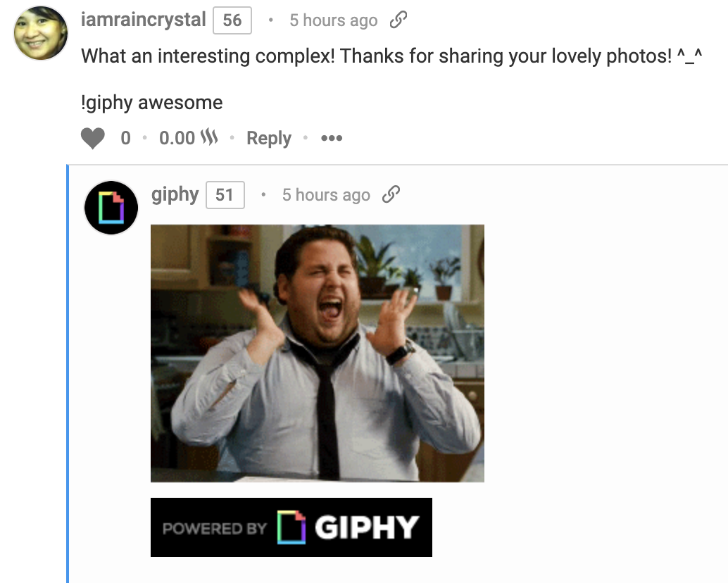Open the laughing man GIF image
The width and height of the screenshot is (728, 583).
click(x=318, y=353)
